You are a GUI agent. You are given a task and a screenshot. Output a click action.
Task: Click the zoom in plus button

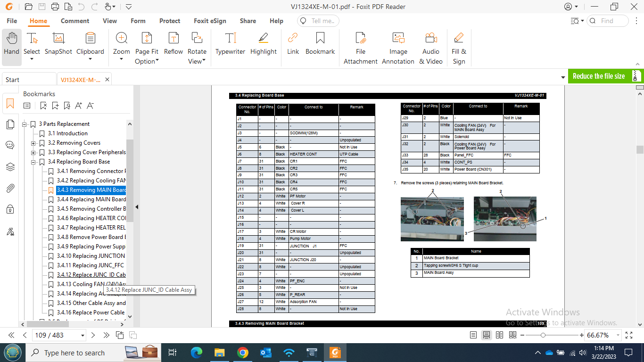tap(581, 335)
